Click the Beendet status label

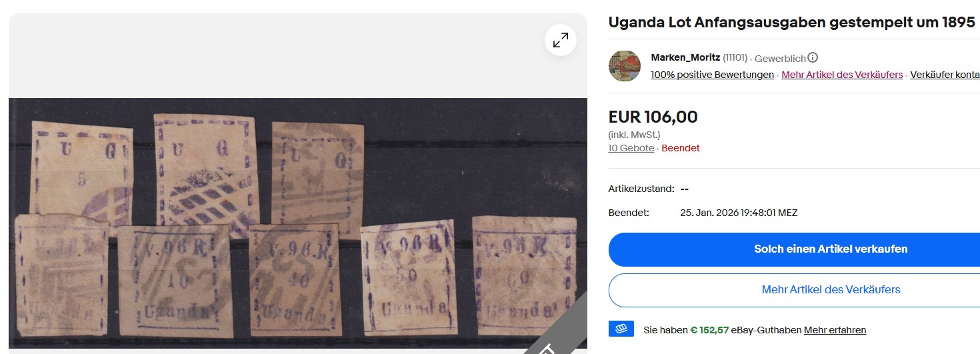680,148
